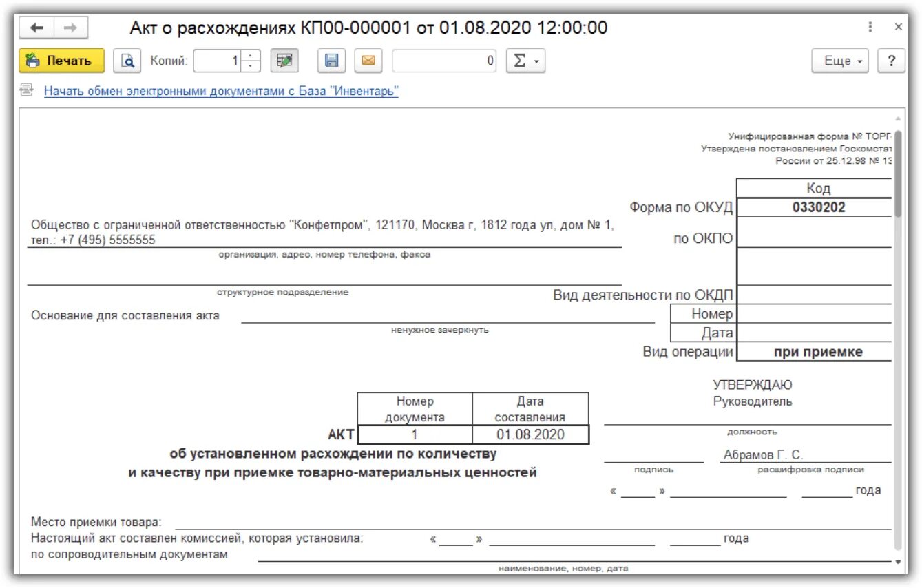Click the по ОКПО label
The image size is (922, 588).
tap(703, 239)
